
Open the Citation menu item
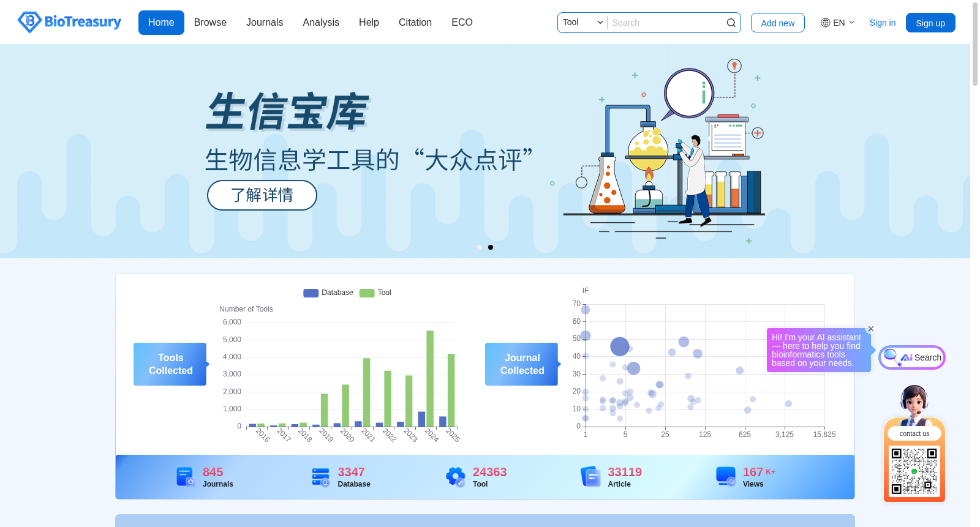[415, 23]
